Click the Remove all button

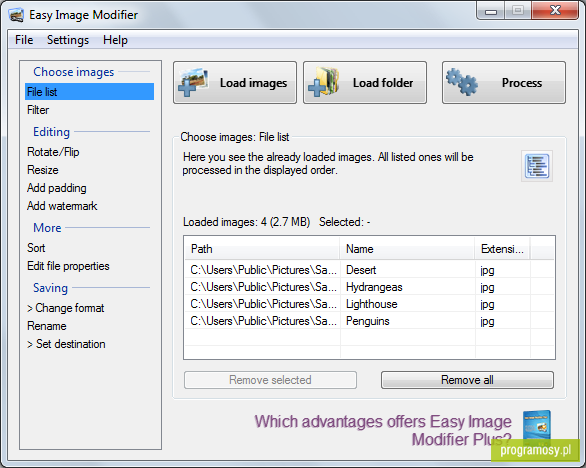pos(467,380)
